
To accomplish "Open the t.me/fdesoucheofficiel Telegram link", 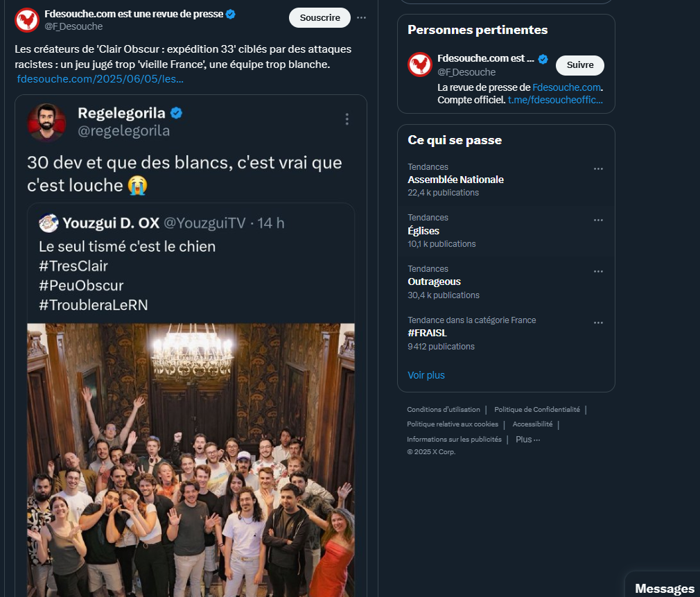I will pos(555,100).
